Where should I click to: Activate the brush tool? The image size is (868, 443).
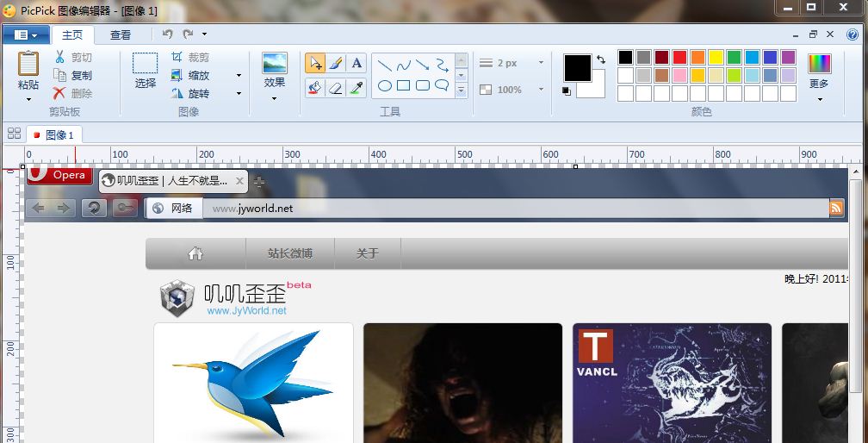(336, 63)
